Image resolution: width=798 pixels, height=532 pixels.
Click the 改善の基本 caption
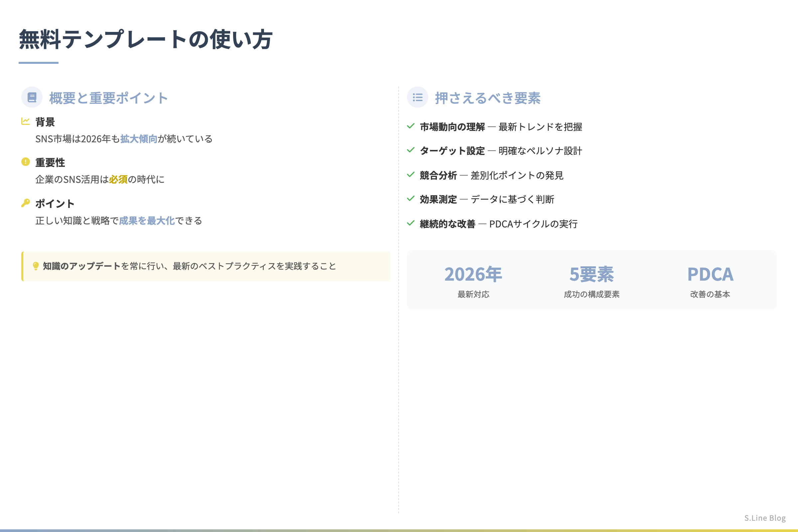click(710, 294)
